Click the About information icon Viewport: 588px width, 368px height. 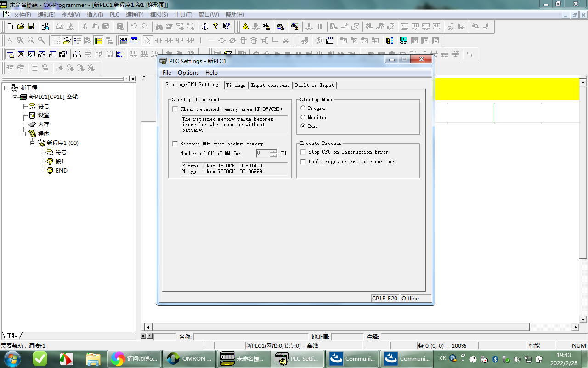[205, 27]
